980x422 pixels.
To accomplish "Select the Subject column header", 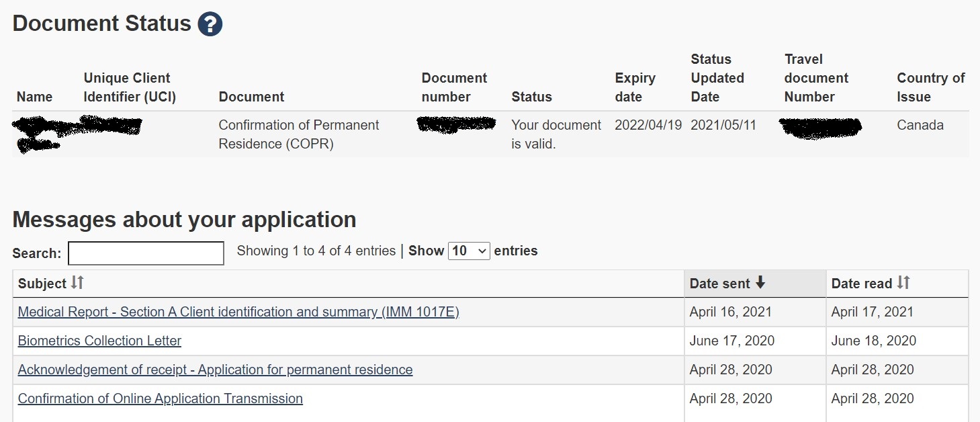I will [349, 284].
